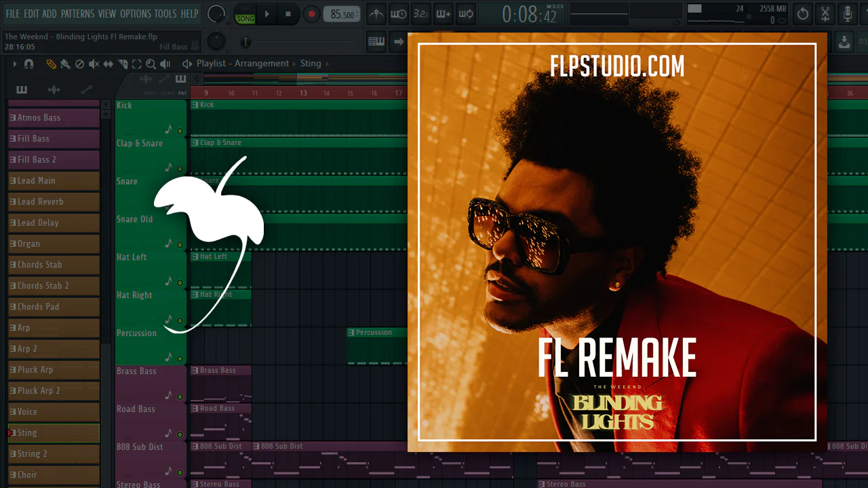Select the Delete tool in playlist toolbar
The image size is (868, 488).
pos(79,64)
